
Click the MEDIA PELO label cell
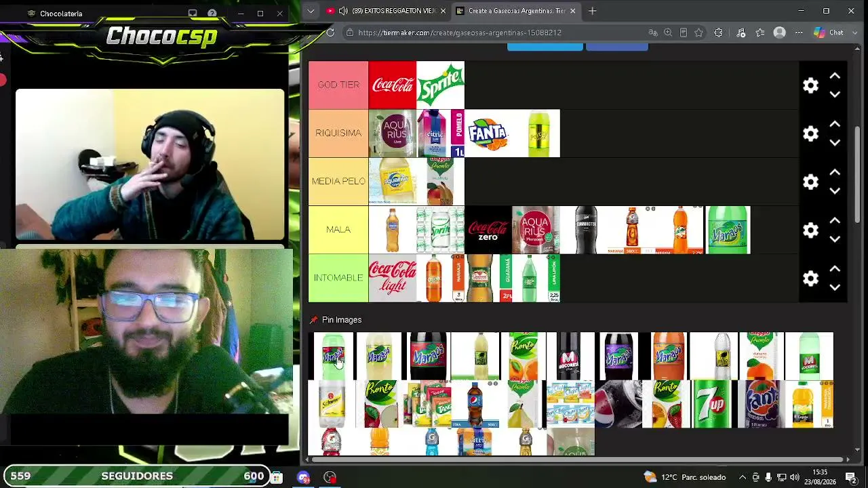click(338, 181)
